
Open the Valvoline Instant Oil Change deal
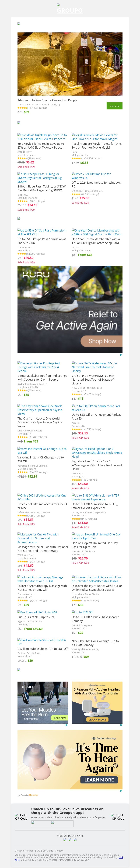[x=42, y=451]
